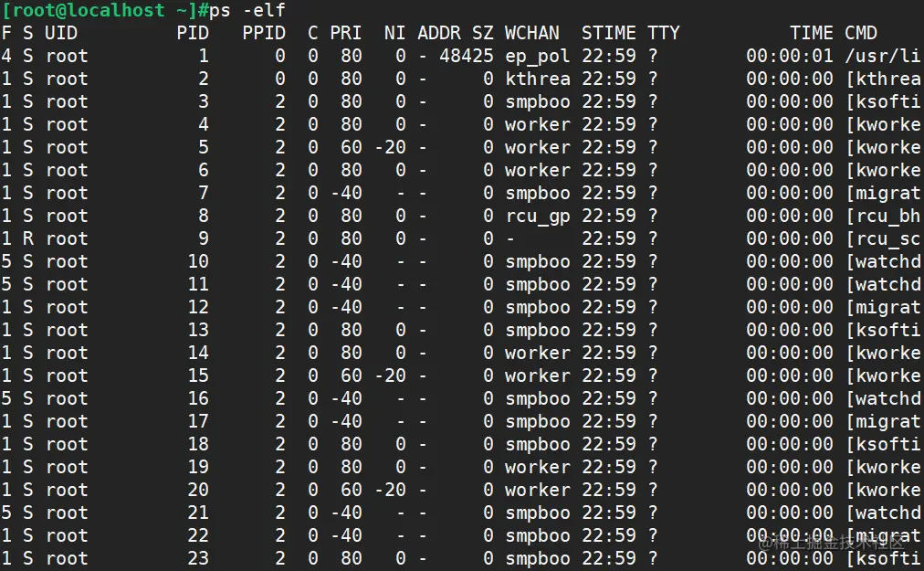Click the UID column header
This screenshot has width=924, height=571.
click(x=61, y=33)
